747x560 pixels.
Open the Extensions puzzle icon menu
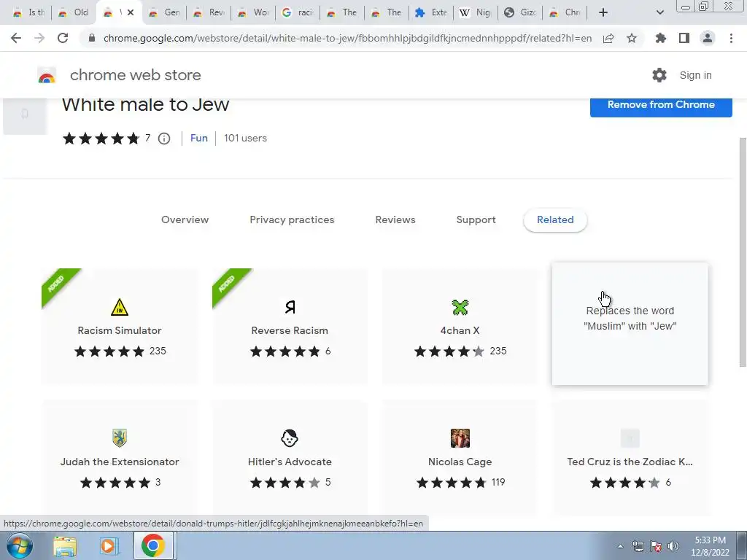(661, 38)
